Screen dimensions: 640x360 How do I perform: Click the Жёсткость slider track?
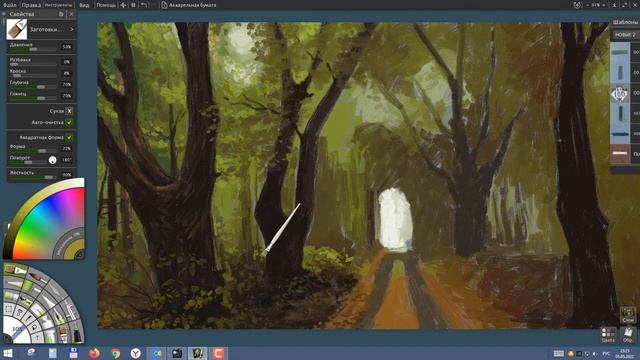click(x=33, y=177)
